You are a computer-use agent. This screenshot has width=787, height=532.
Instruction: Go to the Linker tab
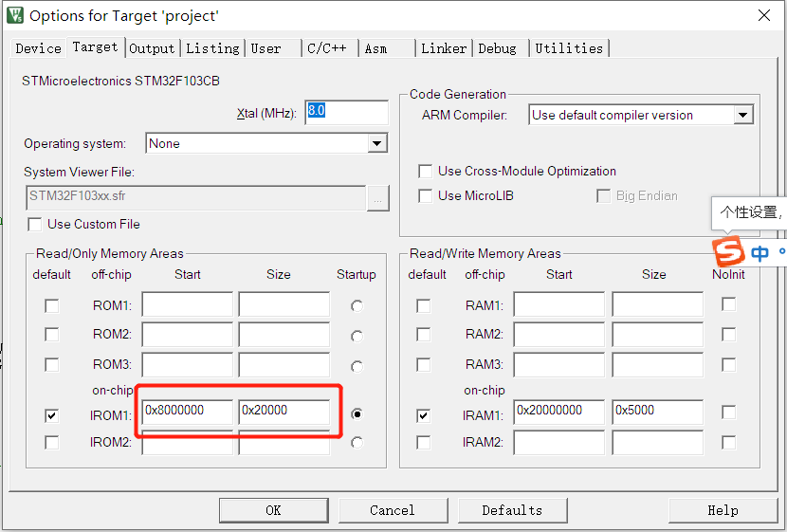[444, 48]
